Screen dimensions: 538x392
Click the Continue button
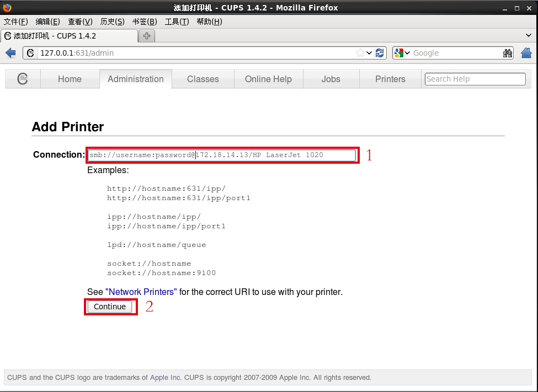pos(110,307)
